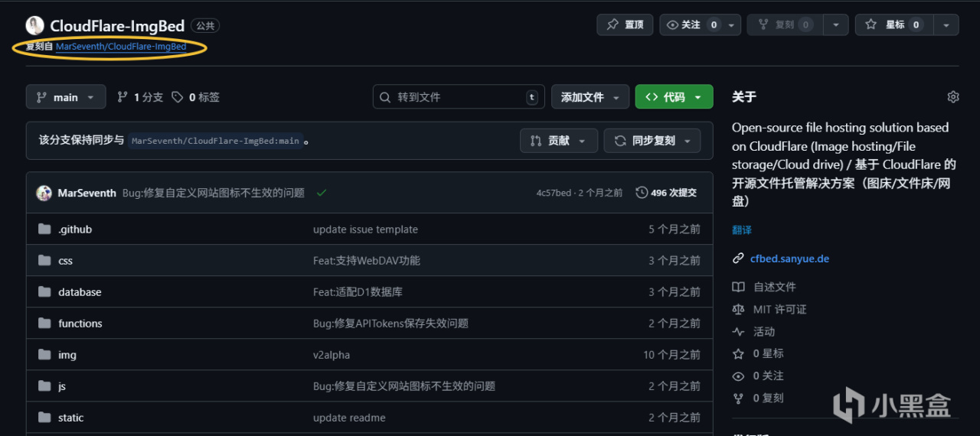Expand the 添加文件 dropdown
This screenshot has height=436, width=980.
[590, 97]
